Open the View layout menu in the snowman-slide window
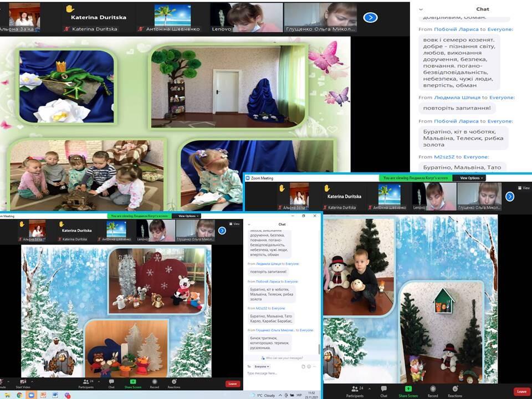 click(x=524, y=188)
